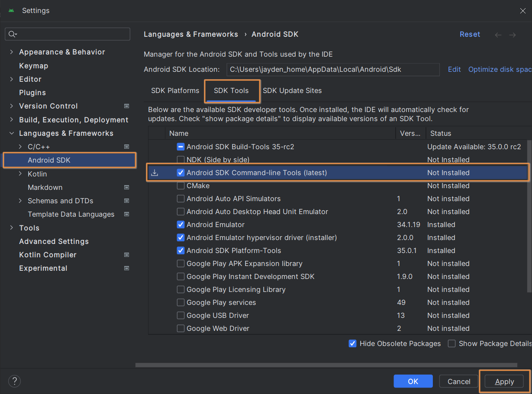Click project-level icon next to Template Data Languages
This screenshot has height=394, width=532.
pyautogui.click(x=127, y=214)
